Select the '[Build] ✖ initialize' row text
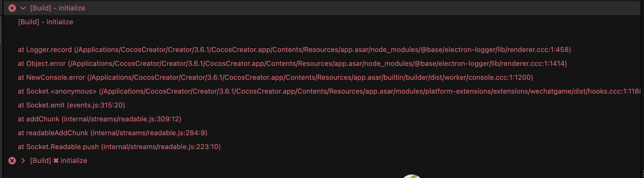 [x=59, y=161]
